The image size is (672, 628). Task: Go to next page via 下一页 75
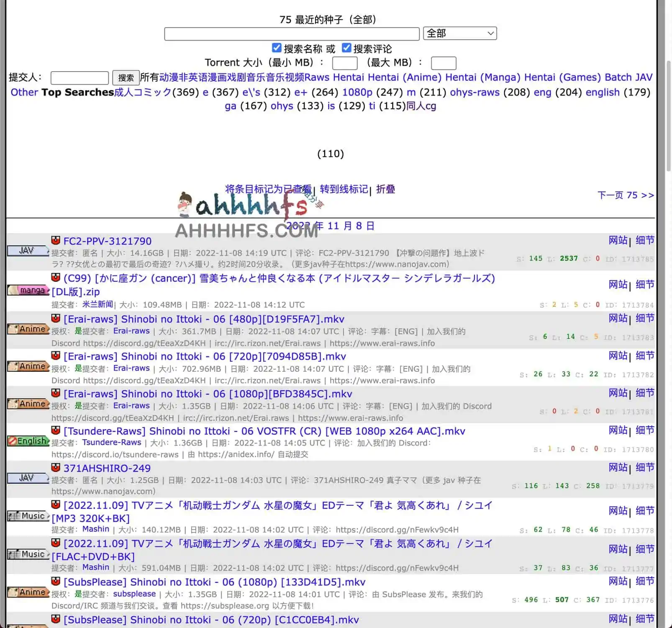click(x=625, y=195)
